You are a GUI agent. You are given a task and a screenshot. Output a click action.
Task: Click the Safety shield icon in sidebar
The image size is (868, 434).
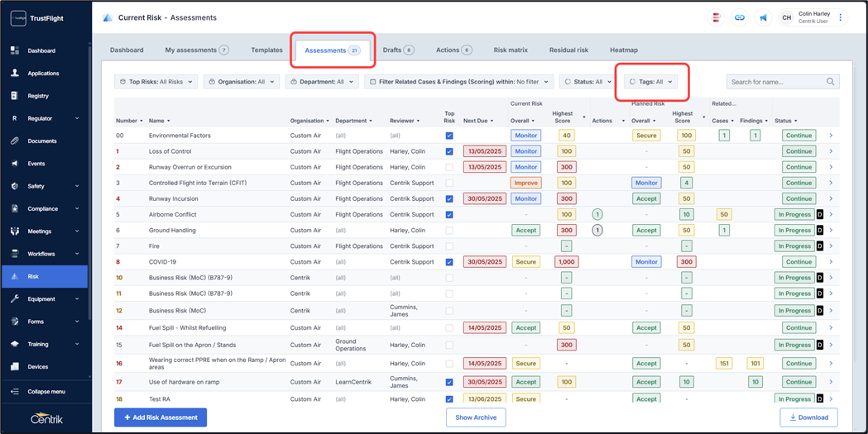click(x=15, y=186)
